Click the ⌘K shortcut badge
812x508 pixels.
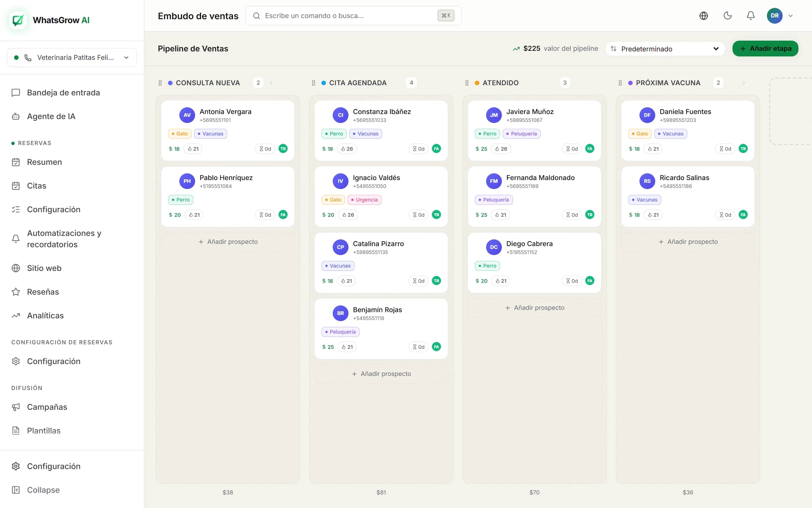(x=445, y=16)
